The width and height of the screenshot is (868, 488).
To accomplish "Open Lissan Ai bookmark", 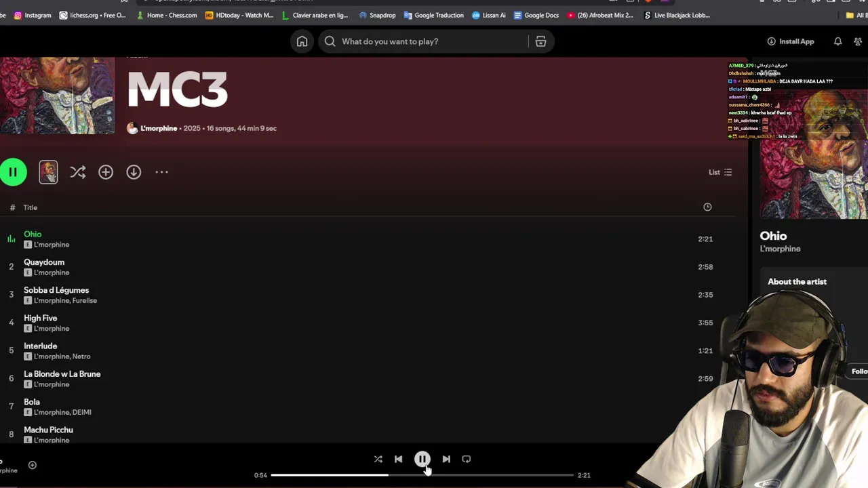I will coord(489,15).
